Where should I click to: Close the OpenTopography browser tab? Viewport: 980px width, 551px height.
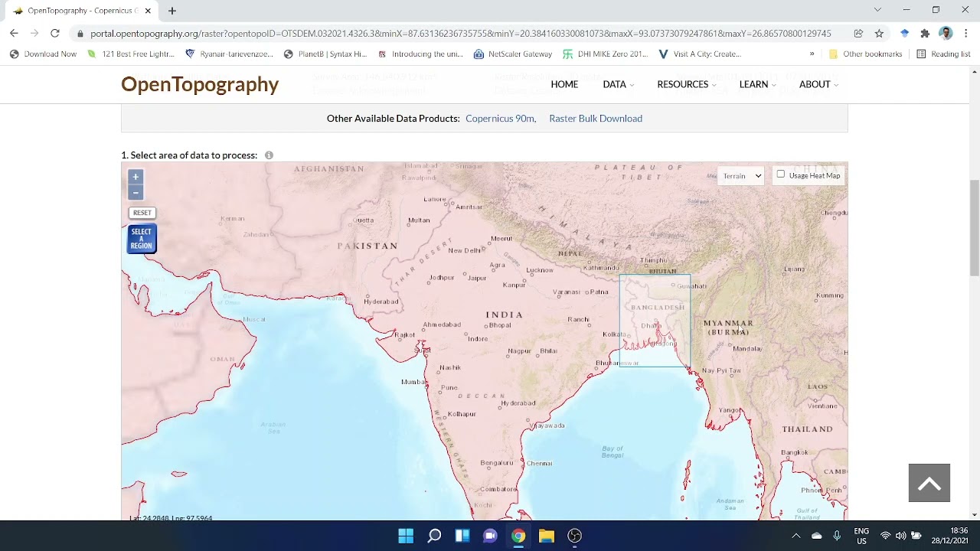[x=148, y=11]
